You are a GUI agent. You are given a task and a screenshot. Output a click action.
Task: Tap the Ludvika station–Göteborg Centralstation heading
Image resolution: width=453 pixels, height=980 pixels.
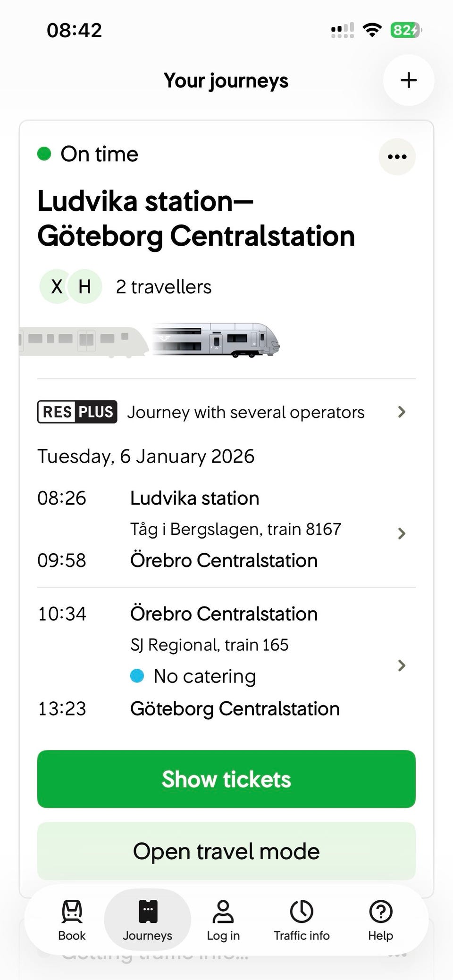click(196, 218)
